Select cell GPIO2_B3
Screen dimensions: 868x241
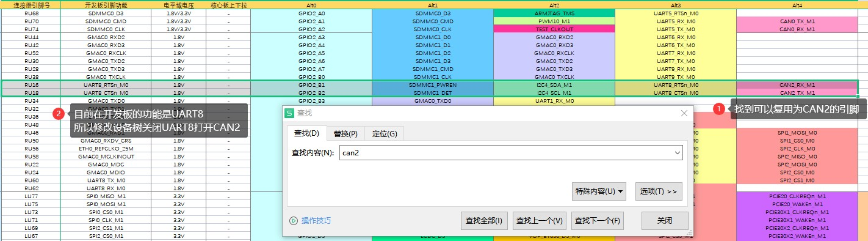311,101
